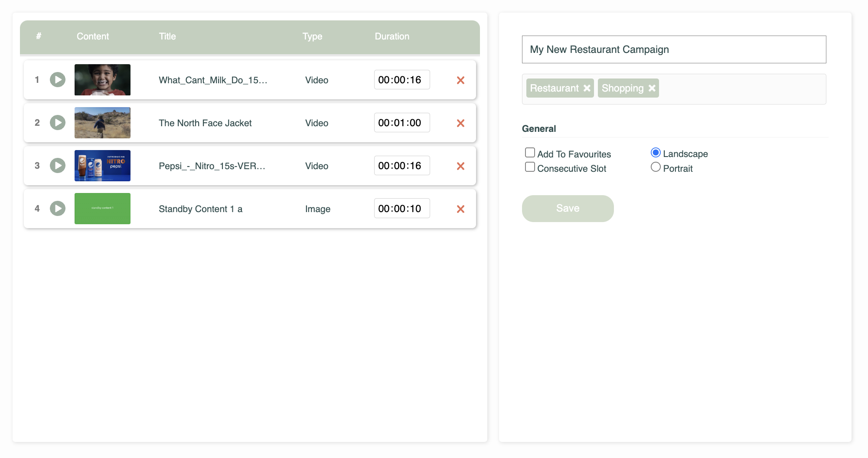Screen dimensions: 868x458
Task: Remove Pepsi Nitro video using red X
Action: tap(460, 166)
